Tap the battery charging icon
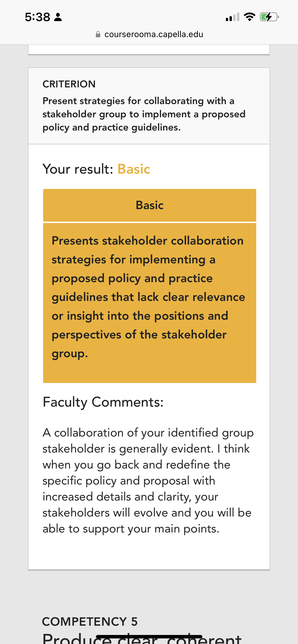This screenshot has height=644, width=298. pos(269,17)
